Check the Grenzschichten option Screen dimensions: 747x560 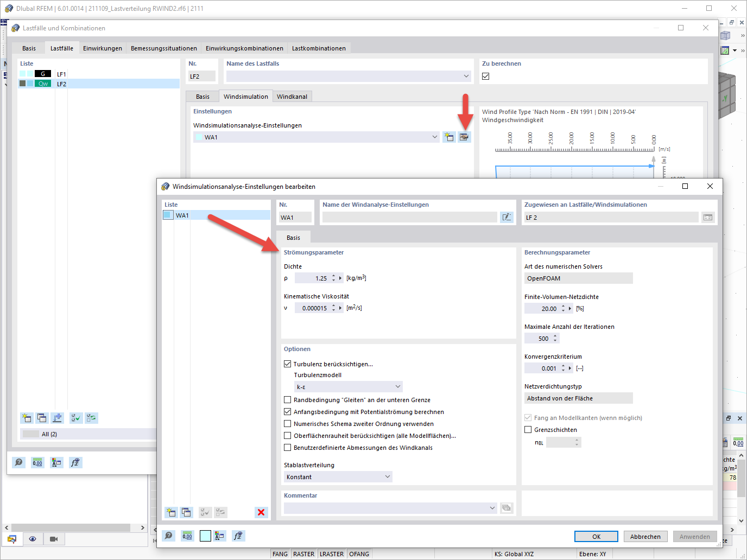tap(528, 429)
